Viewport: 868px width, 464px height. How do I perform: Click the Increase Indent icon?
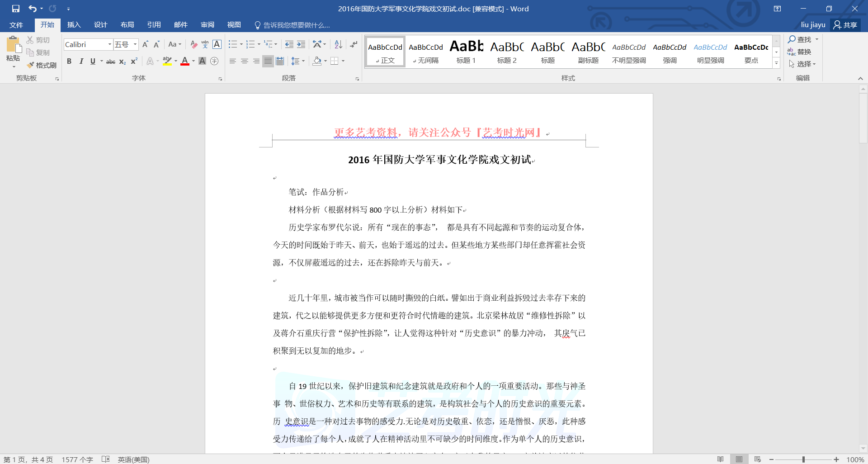[x=301, y=44]
